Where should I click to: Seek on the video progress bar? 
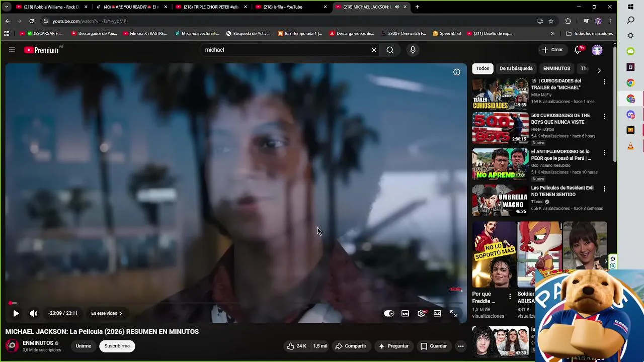pyautogui.click(x=235, y=303)
